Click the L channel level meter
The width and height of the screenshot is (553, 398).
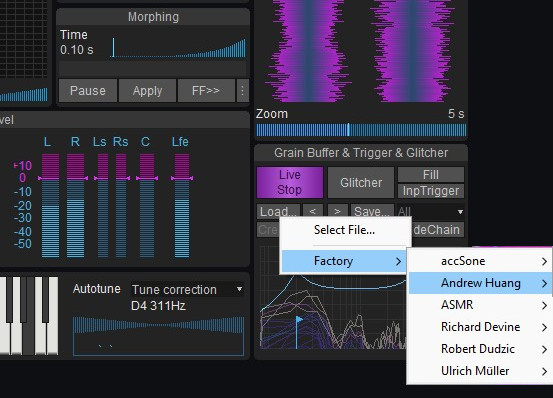coord(50,205)
